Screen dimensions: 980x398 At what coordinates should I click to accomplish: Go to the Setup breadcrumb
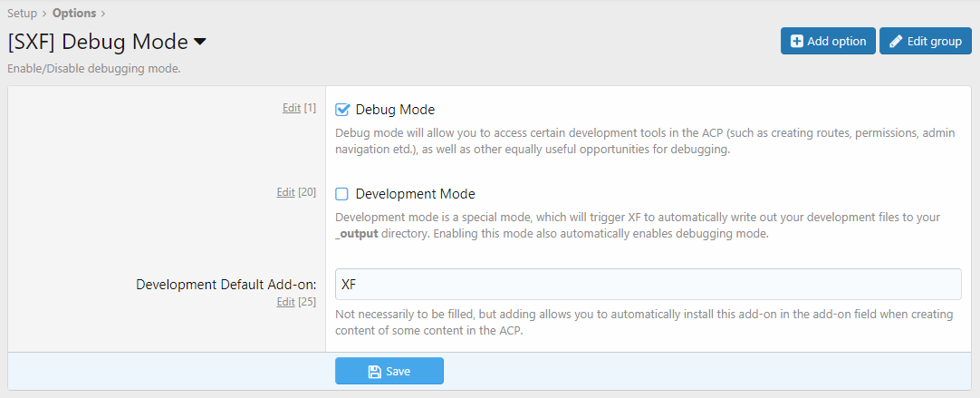coord(22,14)
